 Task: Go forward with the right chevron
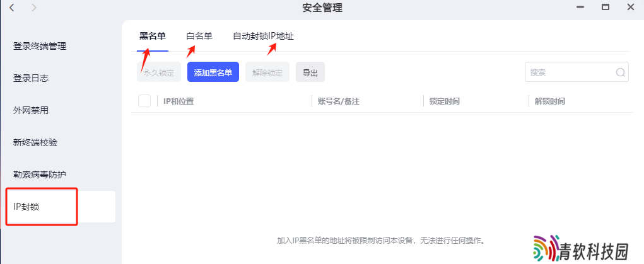[x=34, y=8]
